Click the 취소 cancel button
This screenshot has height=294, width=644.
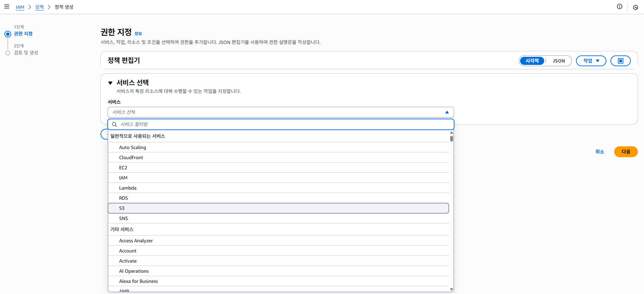click(600, 152)
